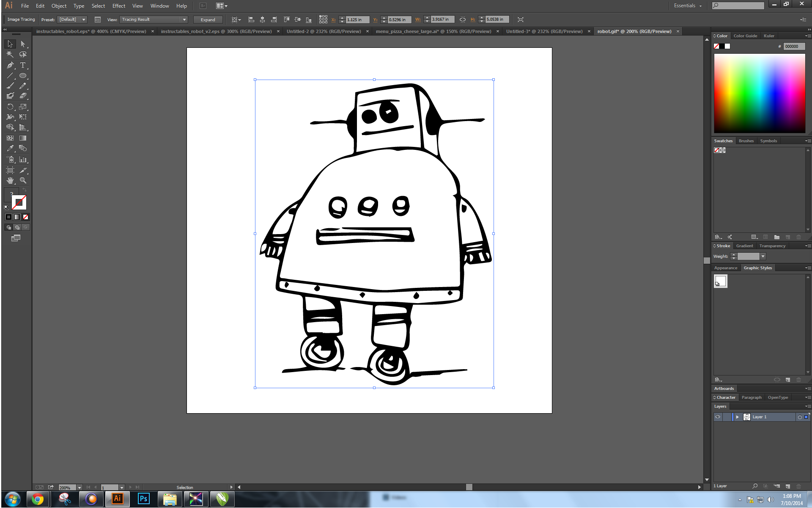
Task: Choose the Eraser tool
Action: 23,96
